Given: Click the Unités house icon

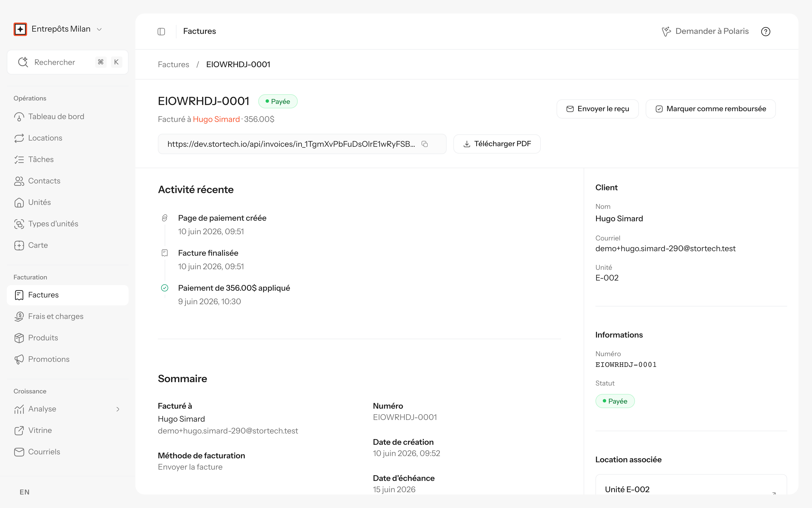Looking at the screenshot, I should click(19, 203).
